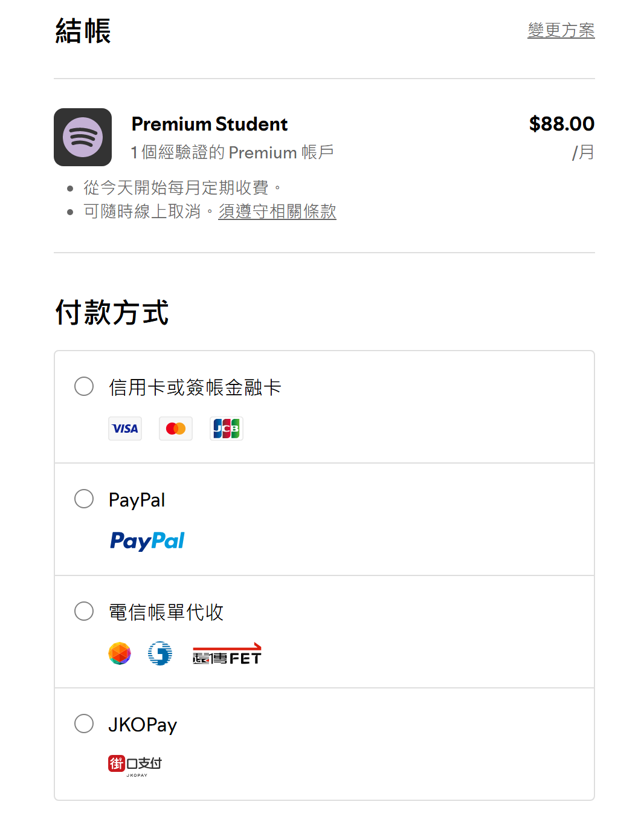The height and width of the screenshot is (816, 644).
Task: Click the orange multicolor telecom logo
Action: coord(120,653)
